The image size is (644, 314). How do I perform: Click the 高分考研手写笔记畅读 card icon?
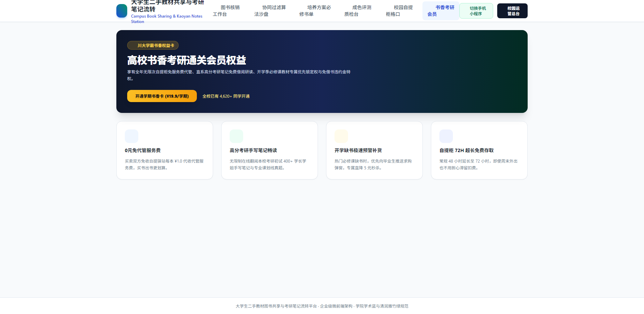coord(236,136)
